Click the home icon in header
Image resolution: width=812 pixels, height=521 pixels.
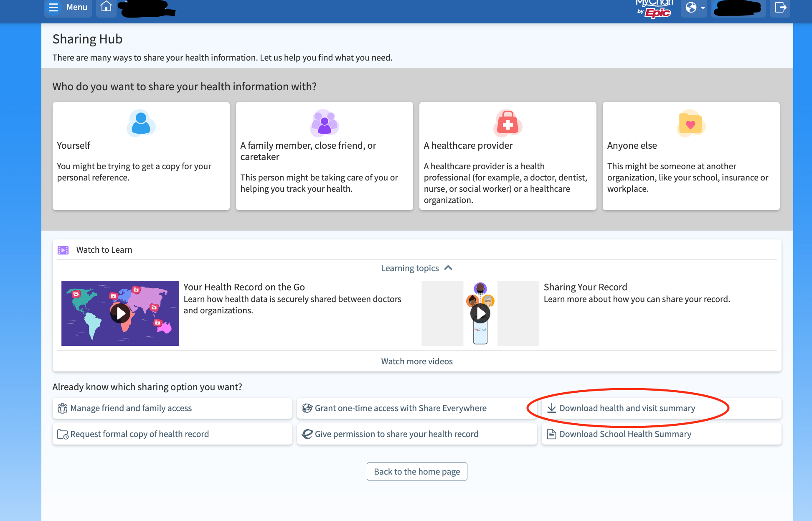pos(106,7)
